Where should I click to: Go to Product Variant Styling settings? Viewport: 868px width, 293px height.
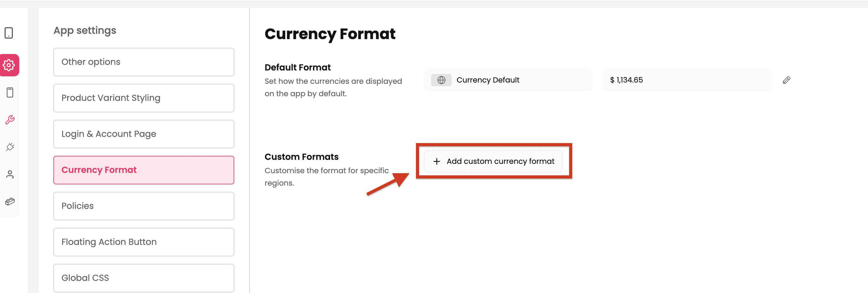pos(144,98)
